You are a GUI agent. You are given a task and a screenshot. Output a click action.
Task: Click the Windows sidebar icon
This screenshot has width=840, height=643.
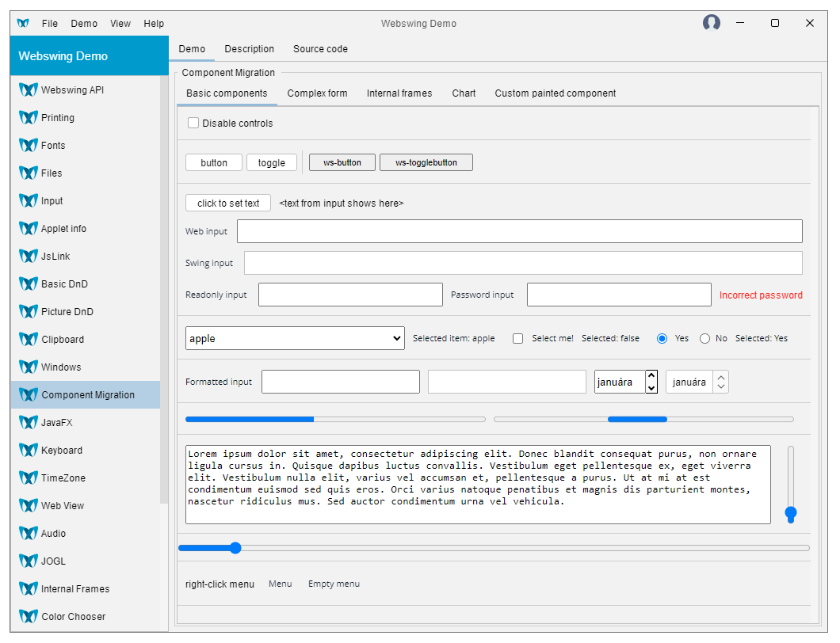(29, 367)
